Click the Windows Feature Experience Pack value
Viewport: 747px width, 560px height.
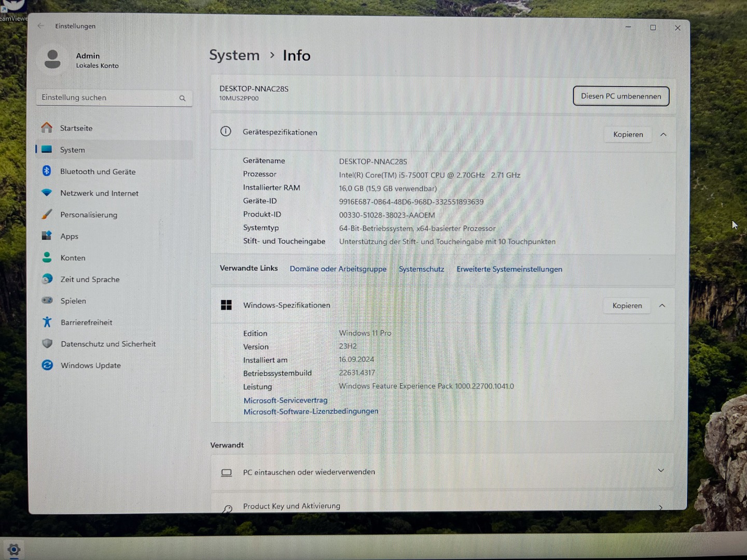(x=426, y=386)
